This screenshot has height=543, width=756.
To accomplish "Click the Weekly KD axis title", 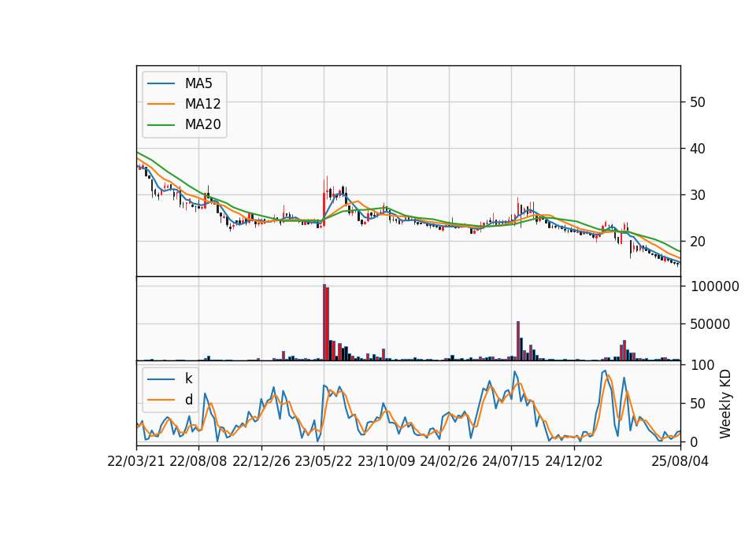I will (x=725, y=404).
